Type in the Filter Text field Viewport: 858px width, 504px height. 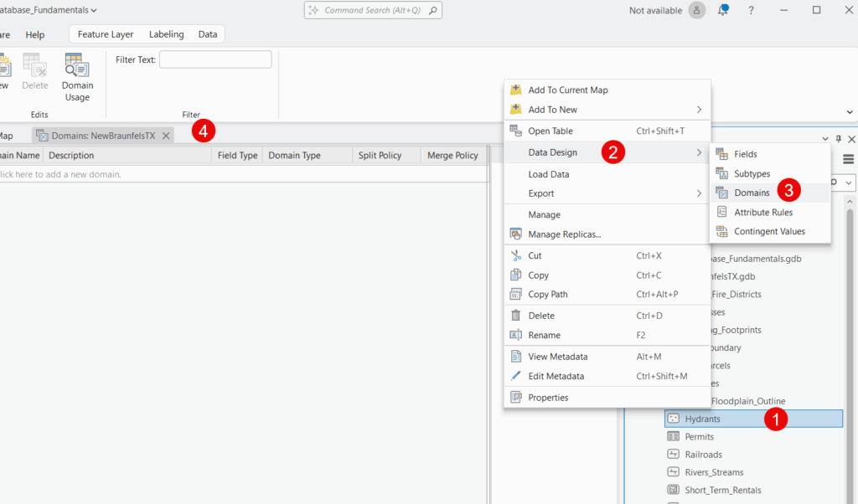point(215,59)
